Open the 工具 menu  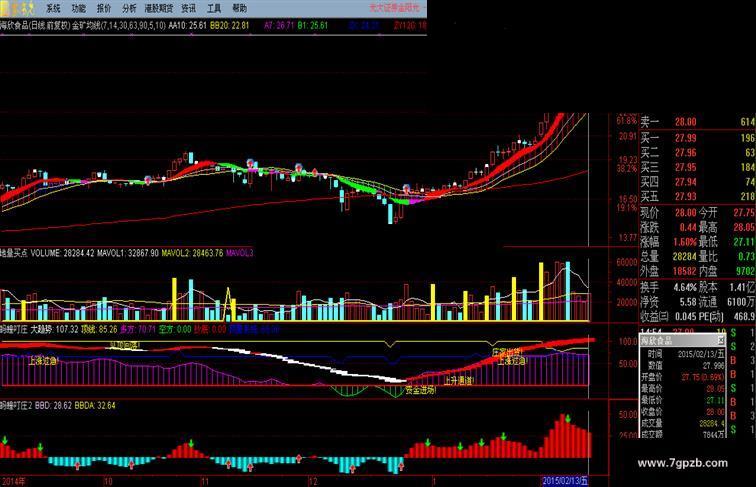click(x=214, y=8)
